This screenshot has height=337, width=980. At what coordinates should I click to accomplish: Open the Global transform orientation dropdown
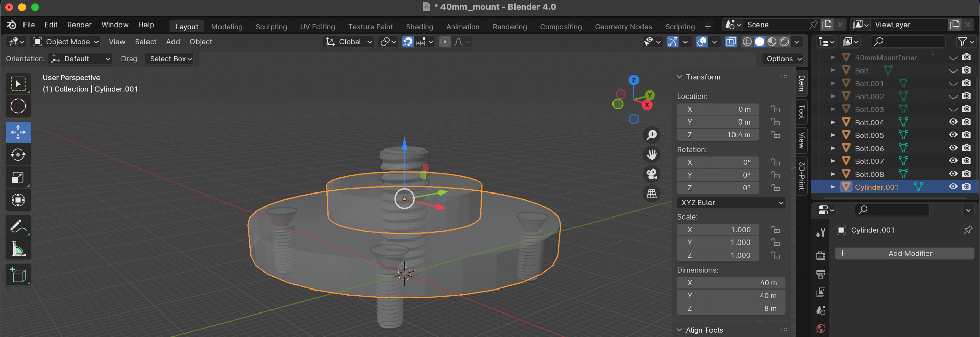[349, 42]
